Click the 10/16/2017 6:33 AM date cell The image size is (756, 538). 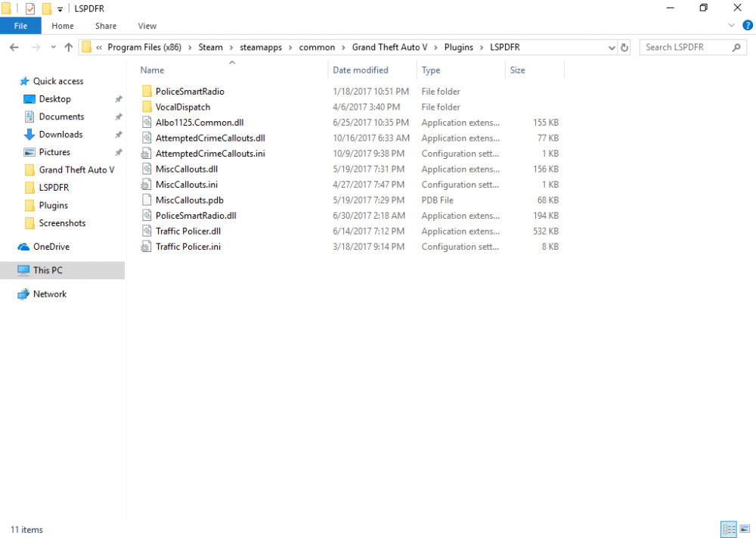(x=371, y=138)
